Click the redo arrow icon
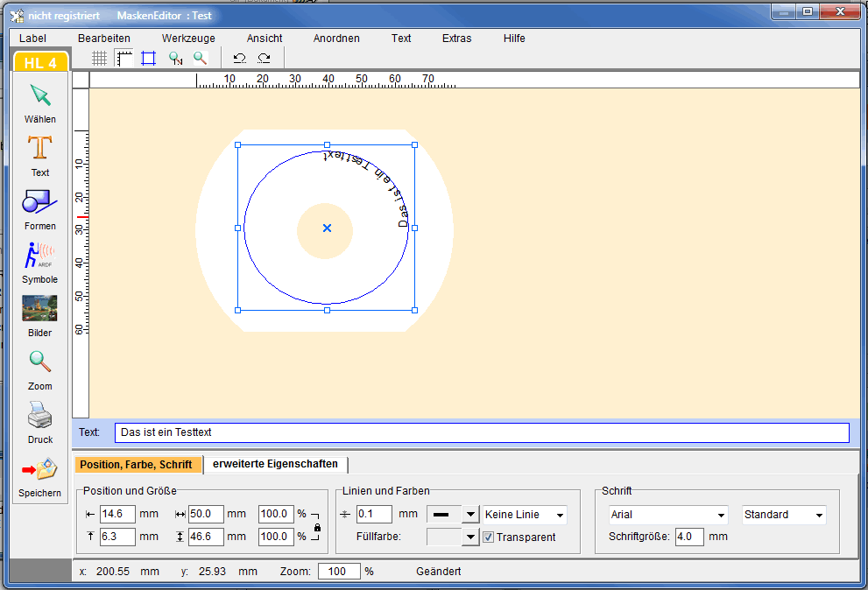Screen dimensions: 868x590 264,58
